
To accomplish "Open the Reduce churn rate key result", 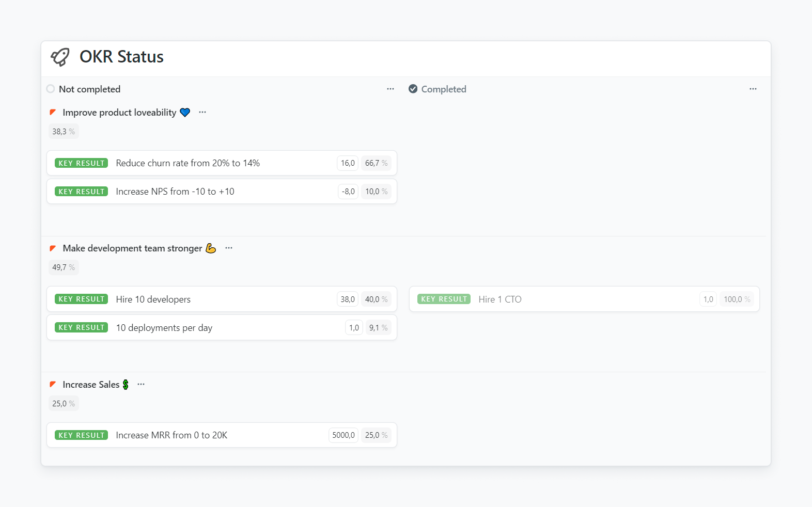I will (188, 163).
